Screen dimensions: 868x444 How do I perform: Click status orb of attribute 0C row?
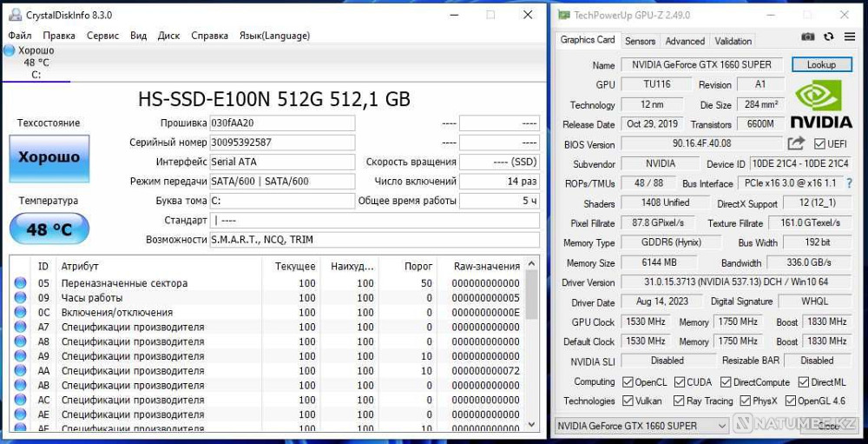(21, 312)
